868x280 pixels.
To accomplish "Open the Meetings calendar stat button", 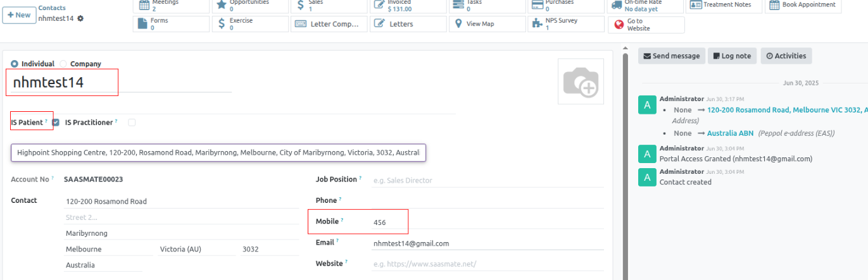I will click(x=171, y=6).
